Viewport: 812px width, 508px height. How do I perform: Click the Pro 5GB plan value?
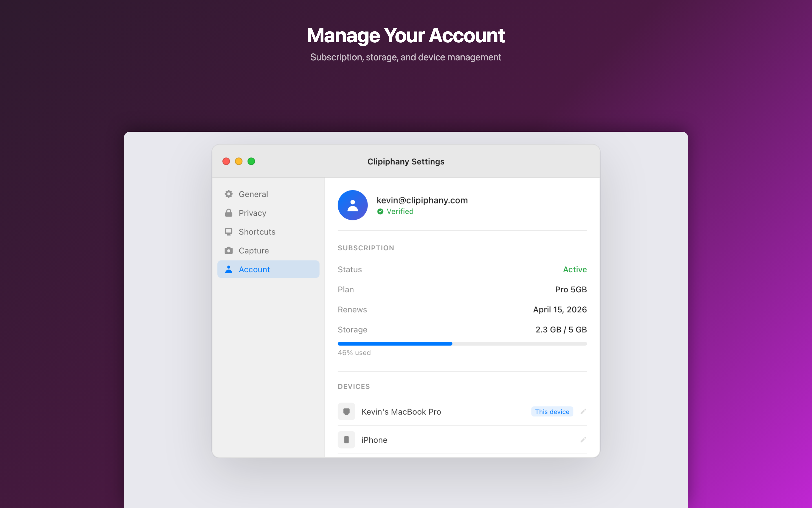tap(571, 289)
